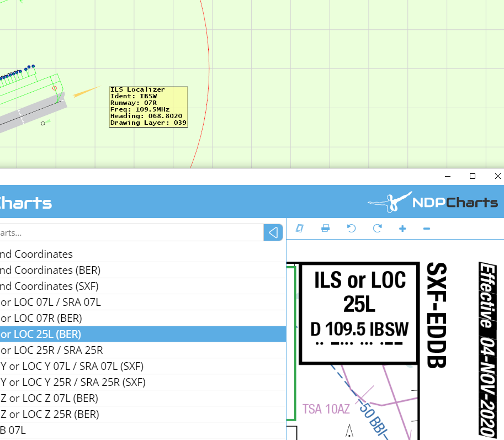Image resolution: width=504 pixels, height=440 pixels.
Task: Open the 'or LOC 07R (BER)' chart
Action: point(41,318)
